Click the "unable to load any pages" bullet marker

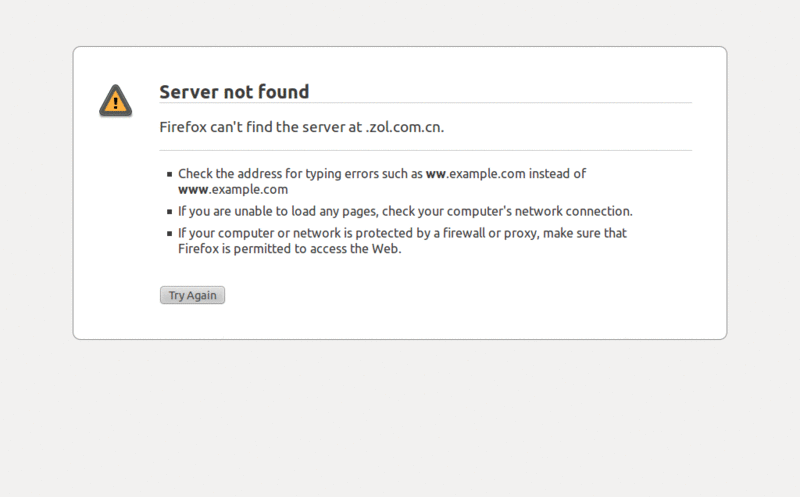pos(170,212)
